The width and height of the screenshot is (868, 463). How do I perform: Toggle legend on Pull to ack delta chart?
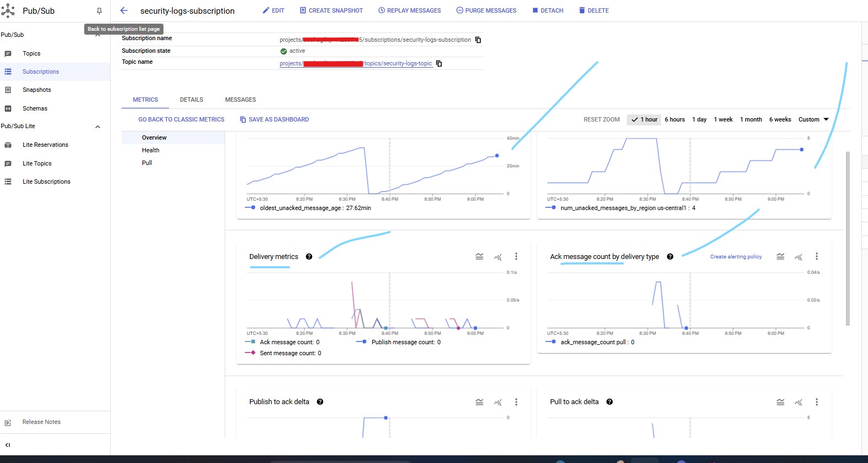(780, 402)
